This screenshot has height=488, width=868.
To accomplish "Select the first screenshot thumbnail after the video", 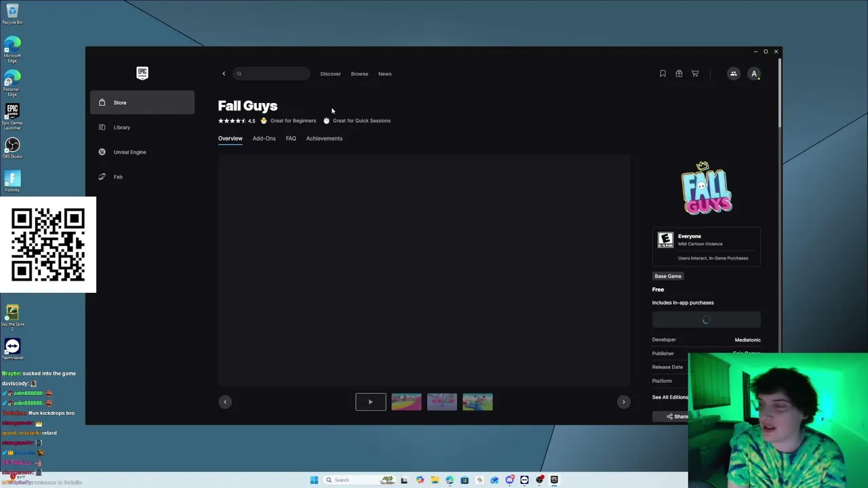I will click(x=406, y=402).
